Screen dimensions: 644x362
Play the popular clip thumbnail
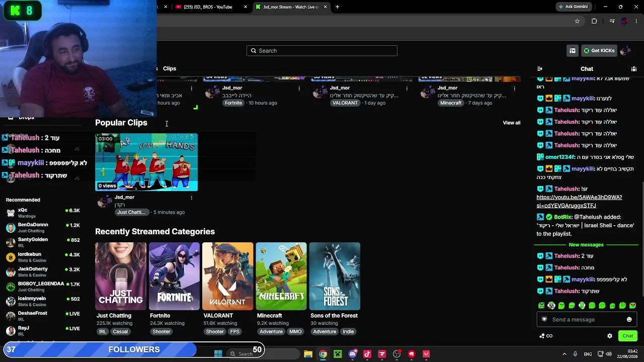(146, 162)
